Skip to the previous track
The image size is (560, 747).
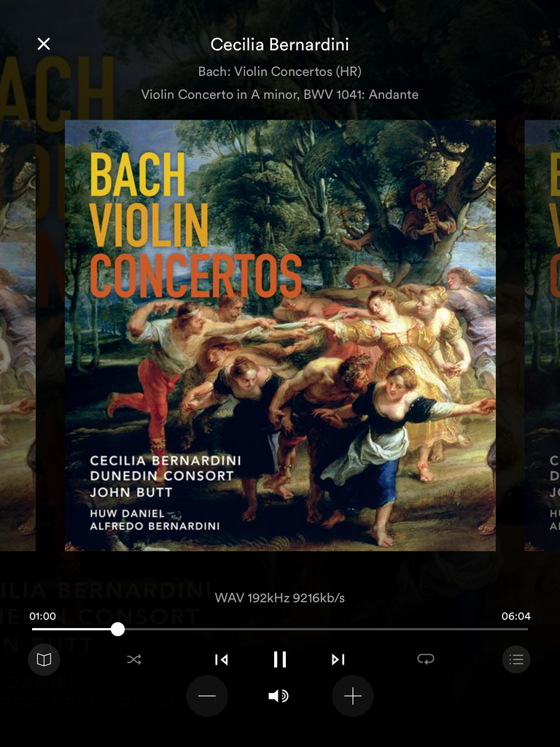pyautogui.click(x=221, y=659)
